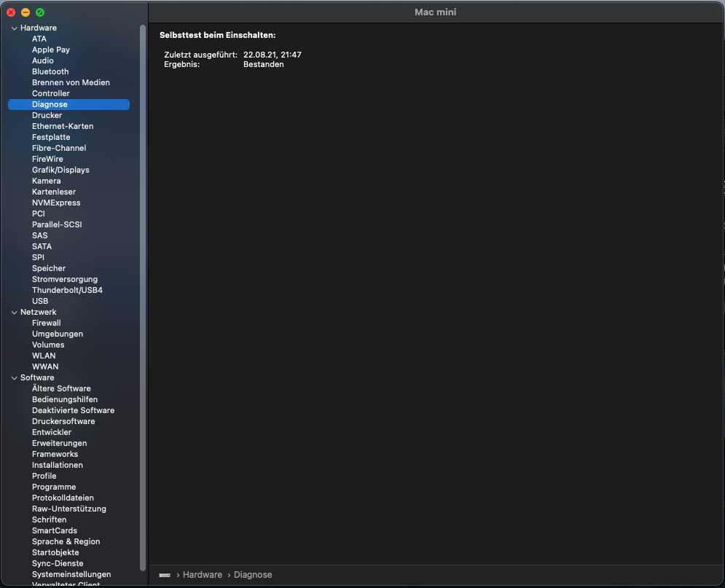Open the Speicher entry
This screenshot has height=588, width=725.
click(49, 269)
